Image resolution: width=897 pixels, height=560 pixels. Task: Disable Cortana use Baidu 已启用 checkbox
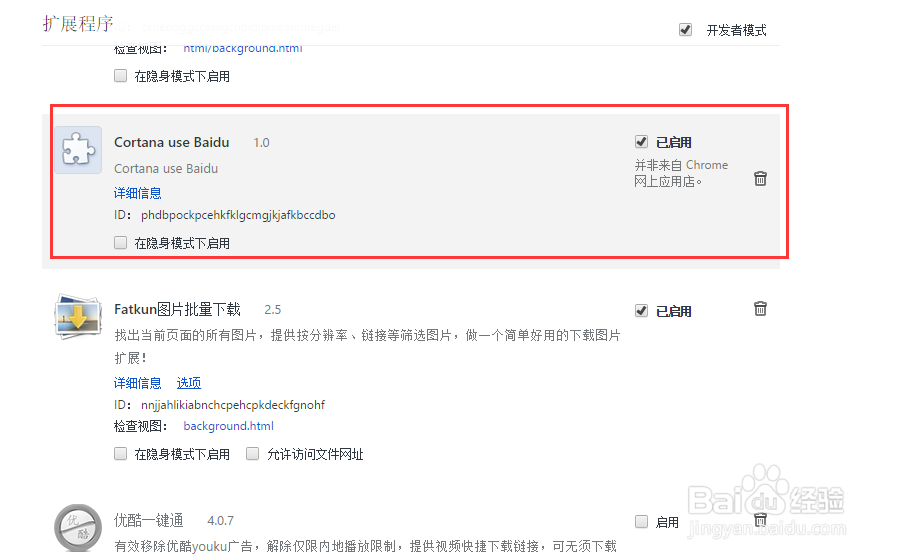641,141
